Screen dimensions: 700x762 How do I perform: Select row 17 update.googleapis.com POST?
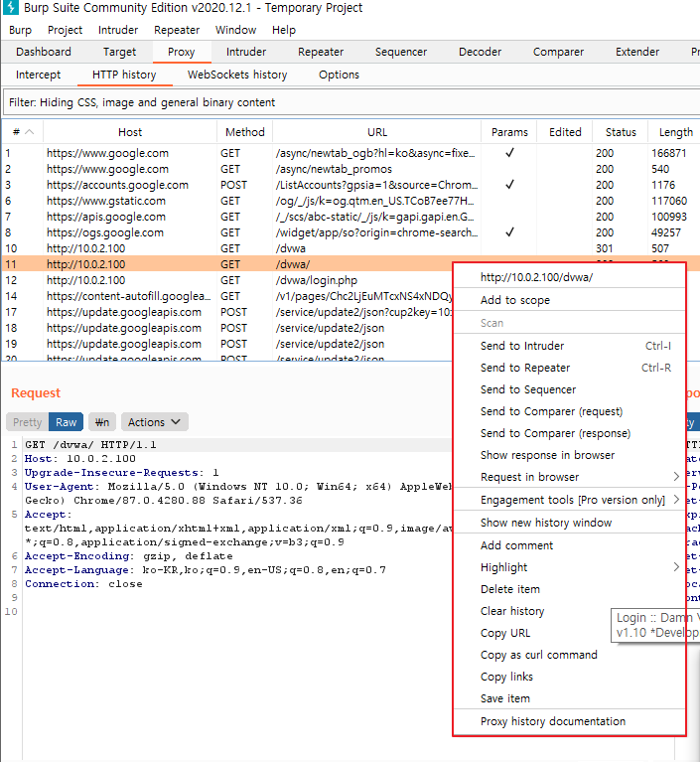[x=226, y=312]
